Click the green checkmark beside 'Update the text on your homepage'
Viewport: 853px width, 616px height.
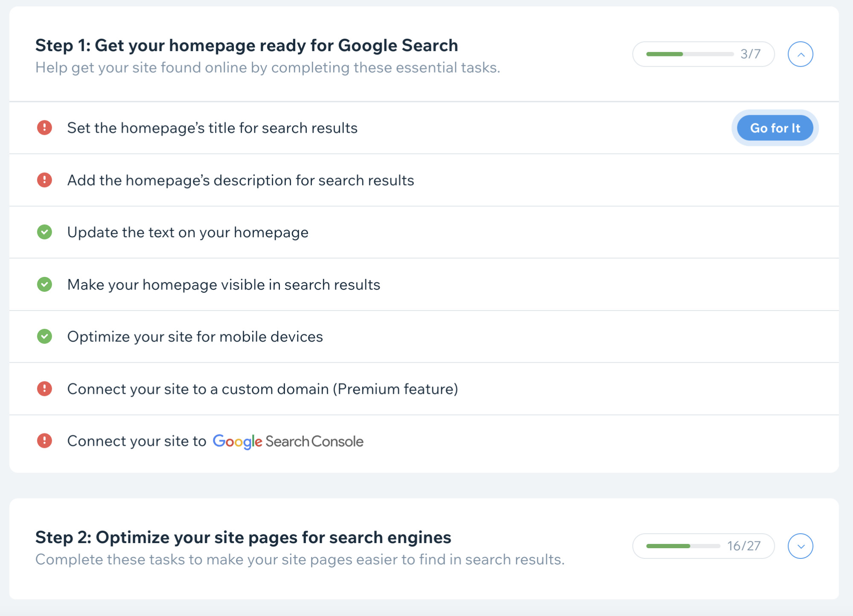(x=44, y=232)
